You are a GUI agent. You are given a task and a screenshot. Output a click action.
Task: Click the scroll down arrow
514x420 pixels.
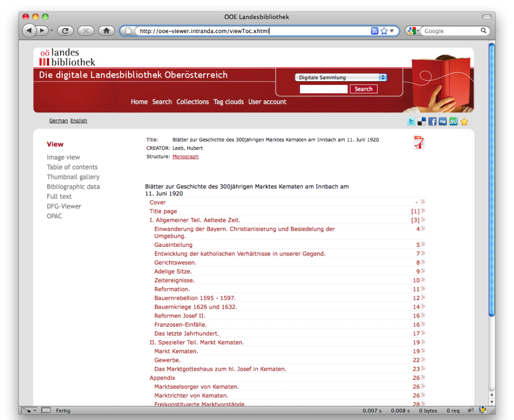491,402
